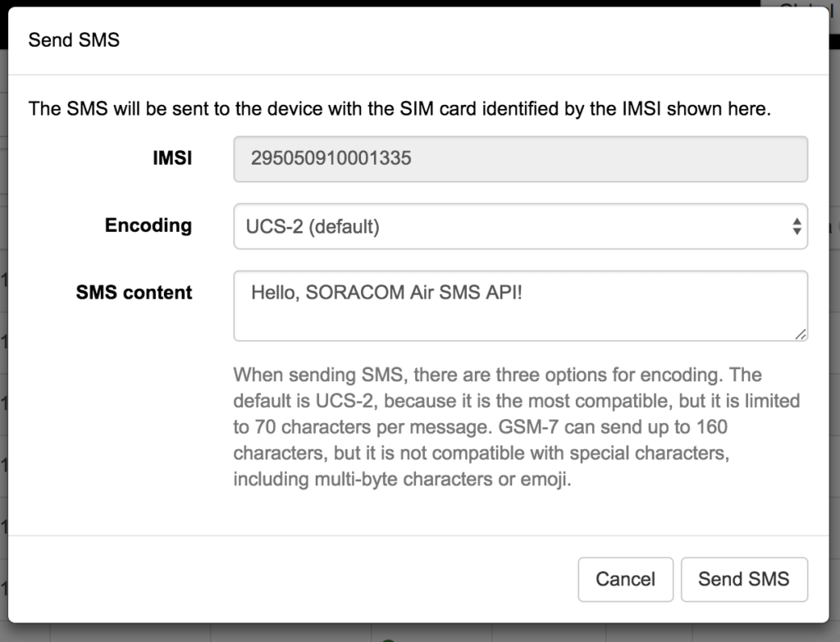Viewport: 840px width, 642px height.
Task: Open the Encoding dropdown
Action: pos(520,226)
